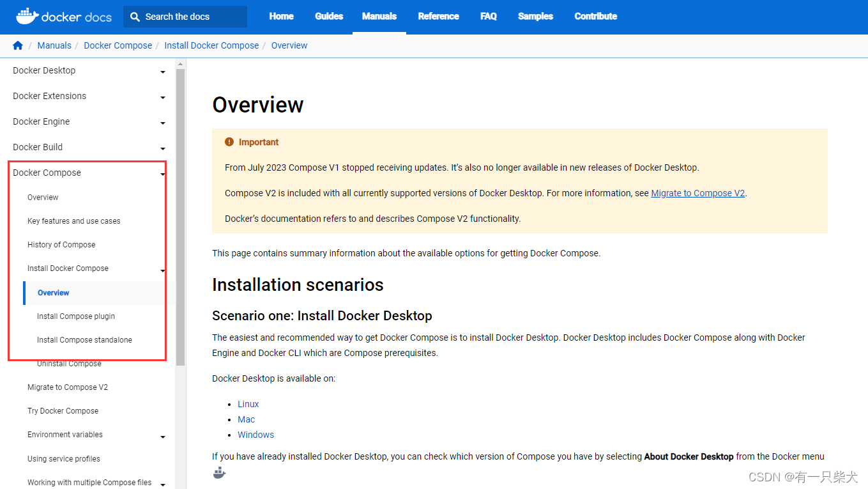The width and height of the screenshot is (868, 489).
Task: Click the search magnifier icon
Action: (135, 17)
